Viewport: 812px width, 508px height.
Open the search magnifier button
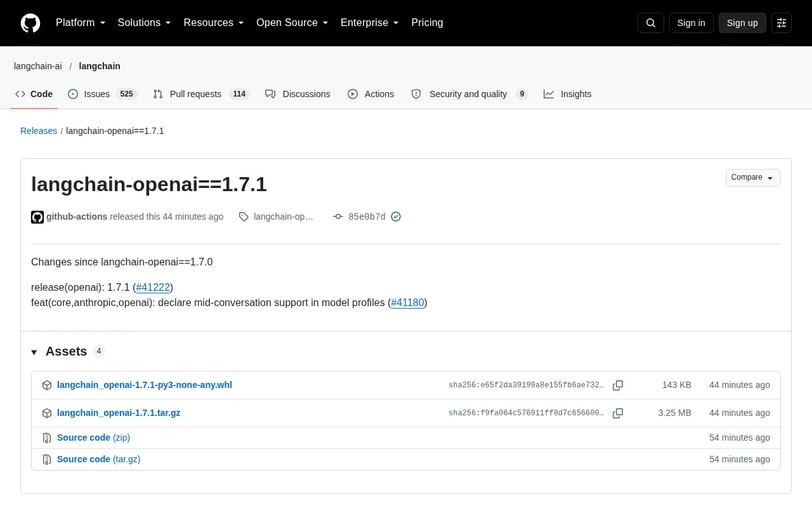[x=651, y=23]
